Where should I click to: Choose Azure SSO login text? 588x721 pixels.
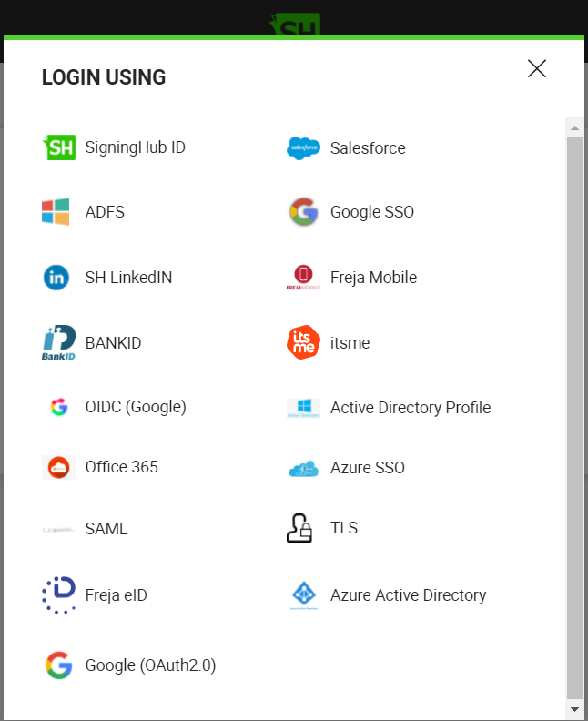click(x=368, y=468)
